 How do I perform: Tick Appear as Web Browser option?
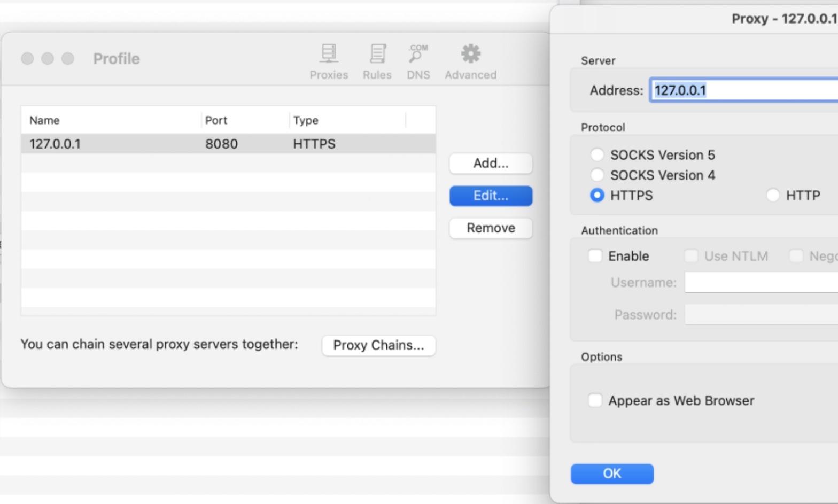click(x=595, y=400)
